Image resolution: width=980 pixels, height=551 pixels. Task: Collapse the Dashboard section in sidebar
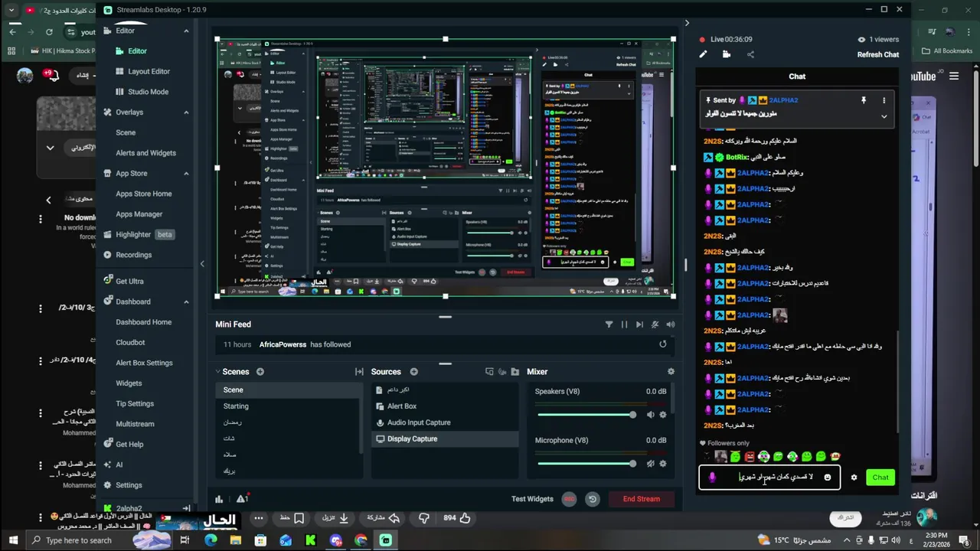coord(186,302)
